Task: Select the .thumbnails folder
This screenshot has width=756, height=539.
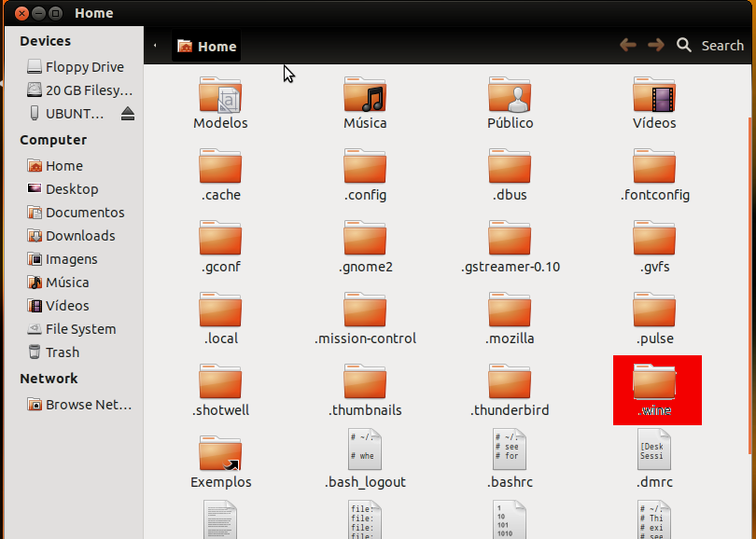Action: pos(365,390)
